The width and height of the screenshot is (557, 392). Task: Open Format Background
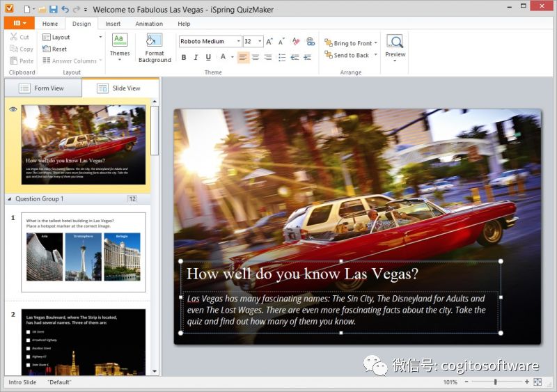(155, 48)
